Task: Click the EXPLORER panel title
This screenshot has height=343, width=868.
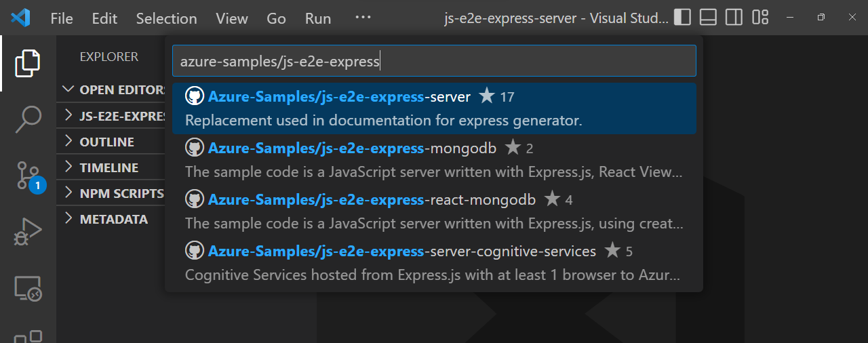Action: tap(108, 57)
